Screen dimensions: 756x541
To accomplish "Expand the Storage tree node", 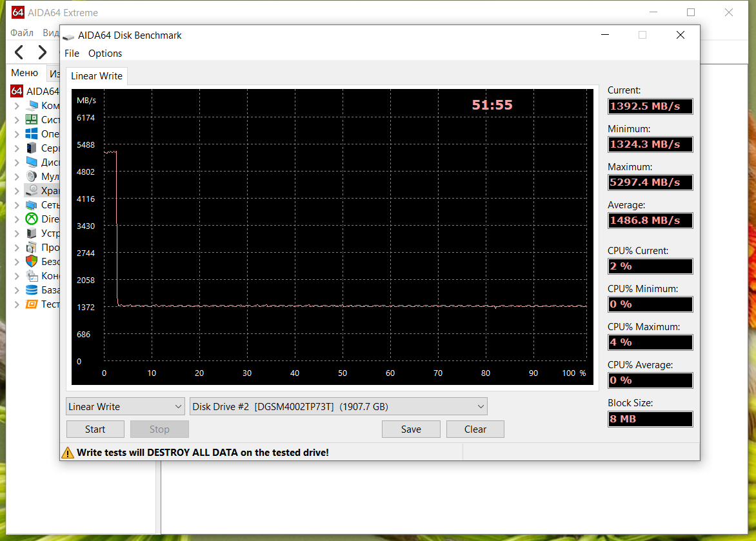I will [x=17, y=190].
